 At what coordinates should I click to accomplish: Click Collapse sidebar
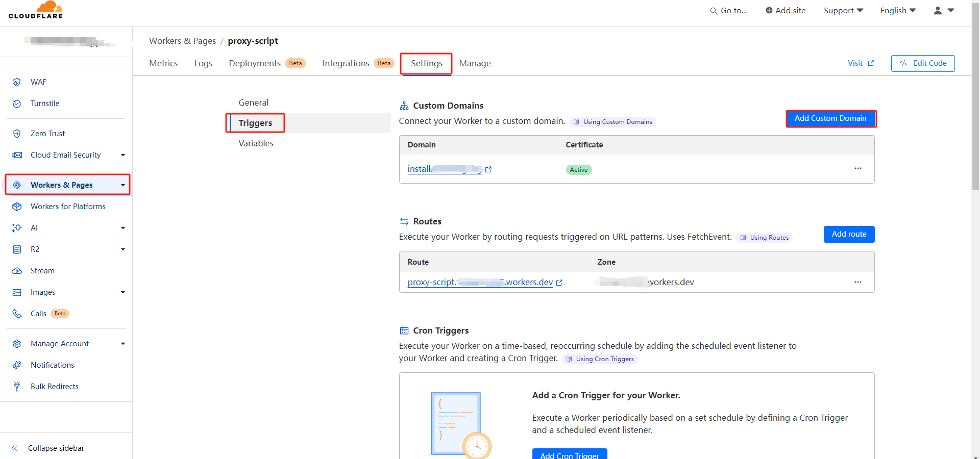[x=56, y=448]
